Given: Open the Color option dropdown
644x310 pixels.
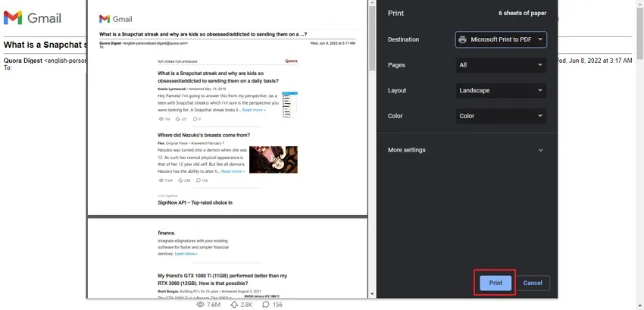Looking at the screenshot, I should click(500, 116).
